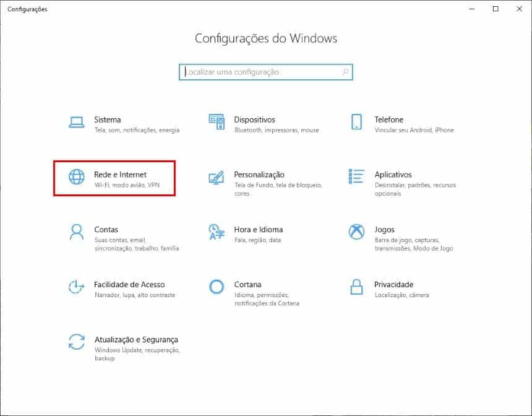The height and width of the screenshot is (416, 532).
Task: Click the Aplicativos list icon
Action: [x=356, y=176]
